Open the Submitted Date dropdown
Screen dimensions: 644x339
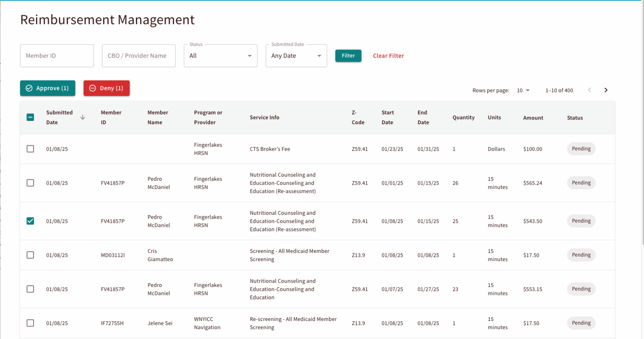(296, 56)
